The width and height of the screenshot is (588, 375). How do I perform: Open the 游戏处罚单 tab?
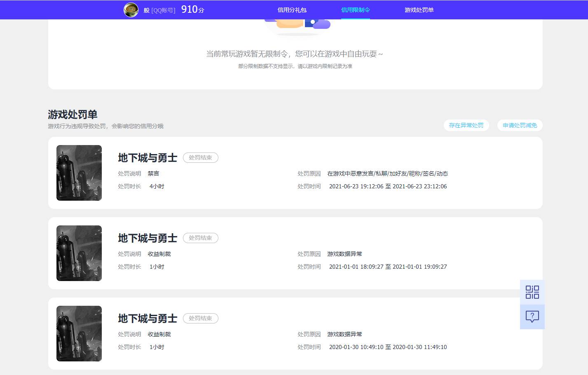419,9
